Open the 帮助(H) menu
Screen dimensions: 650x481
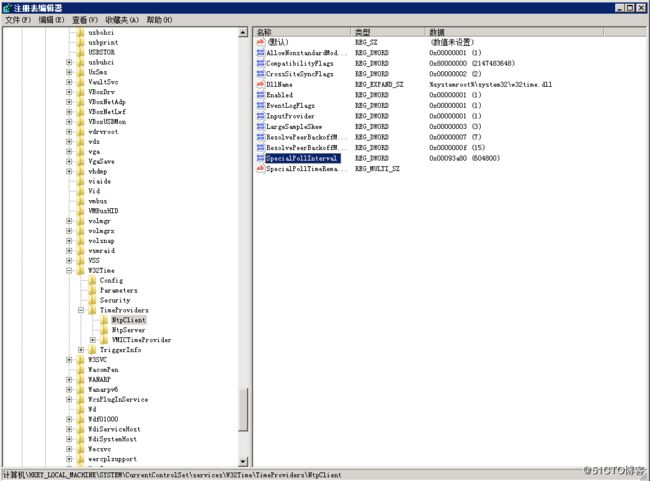point(159,20)
